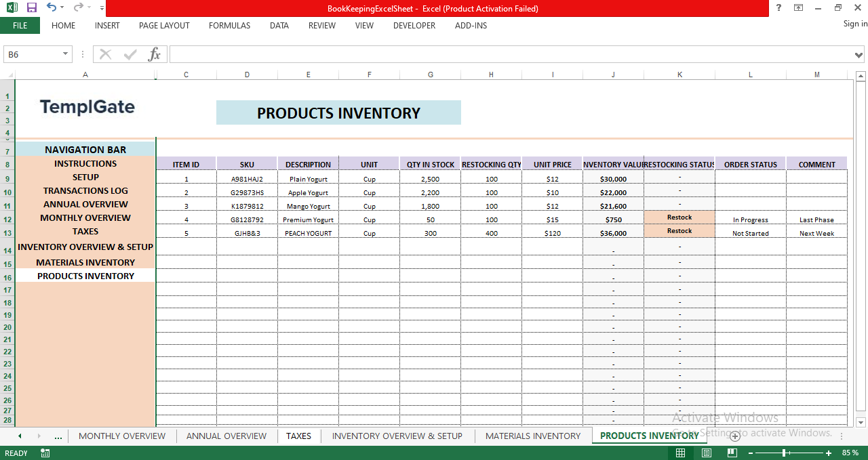The width and height of the screenshot is (868, 460).
Task: Expand the formula bar chevron
Action: point(860,54)
